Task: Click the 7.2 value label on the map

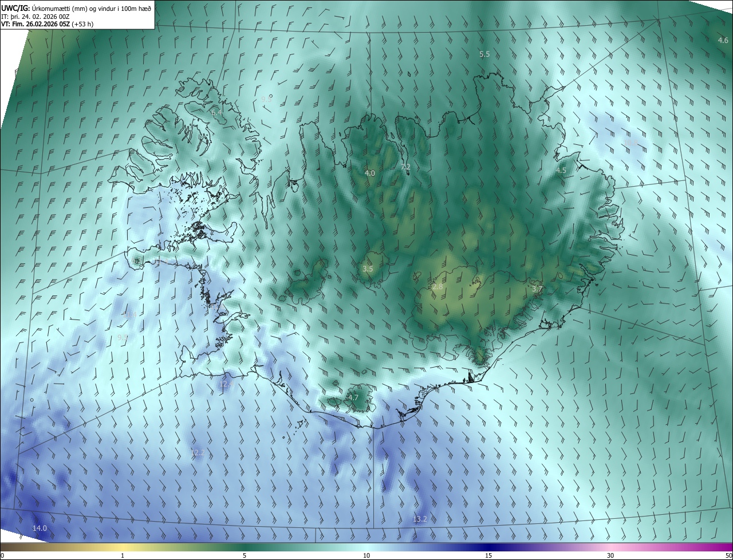Action: [405, 167]
